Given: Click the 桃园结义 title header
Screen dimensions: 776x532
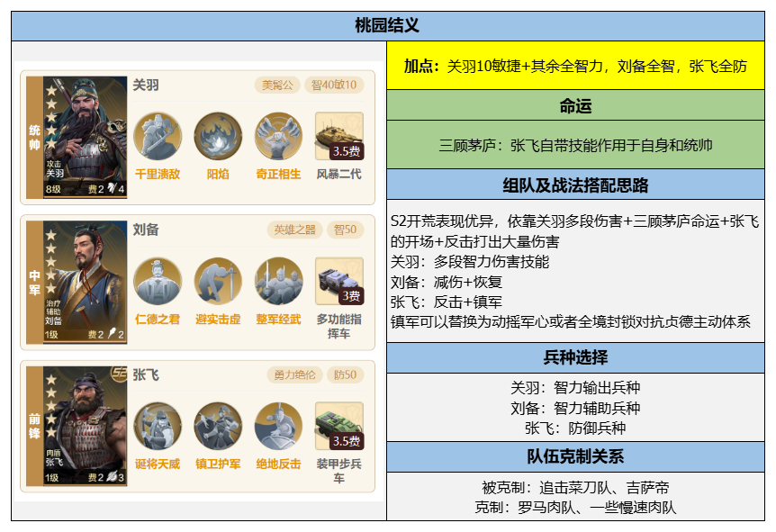Looking at the screenshot, I should click(x=387, y=26).
